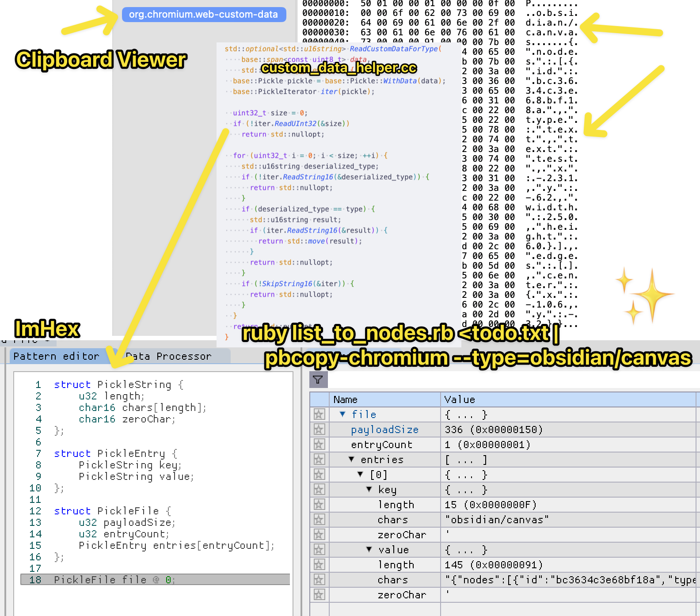This screenshot has width=700, height=616.
Task: Sort by the Name column header
Action: pos(385,399)
